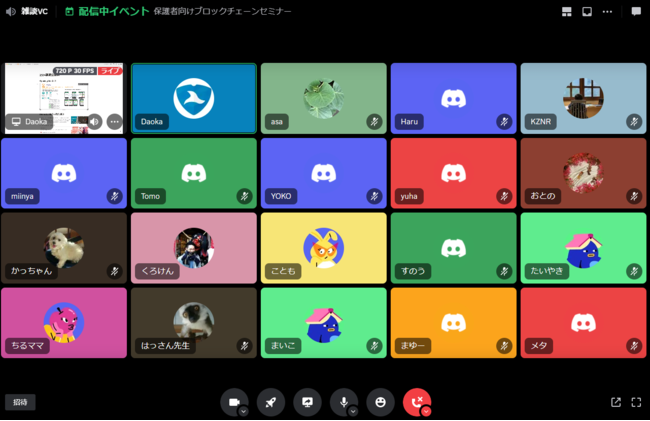Open the top-bar more options menu

607,11
